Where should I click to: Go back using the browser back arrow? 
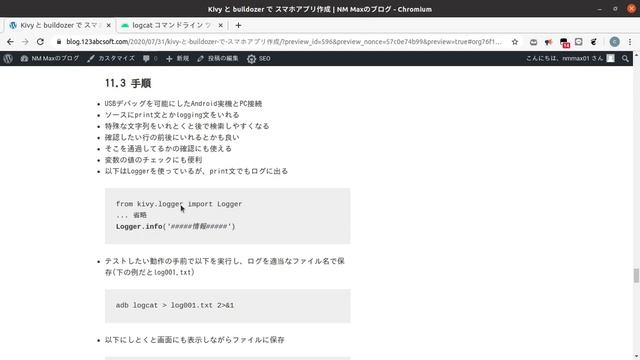10,42
